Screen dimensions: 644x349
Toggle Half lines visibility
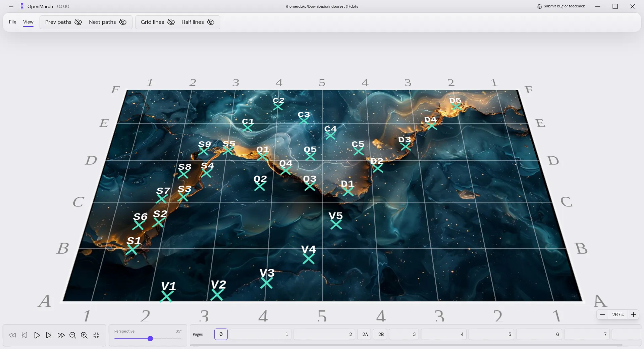click(x=211, y=22)
